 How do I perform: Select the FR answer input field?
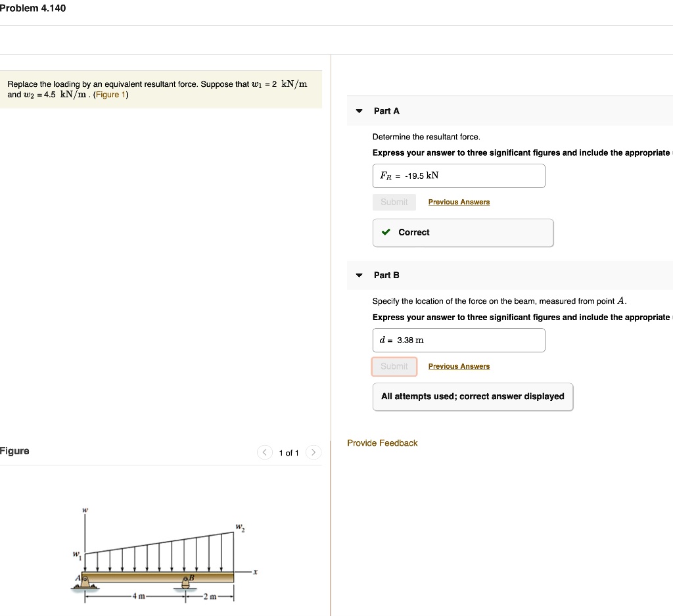pos(459,176)
